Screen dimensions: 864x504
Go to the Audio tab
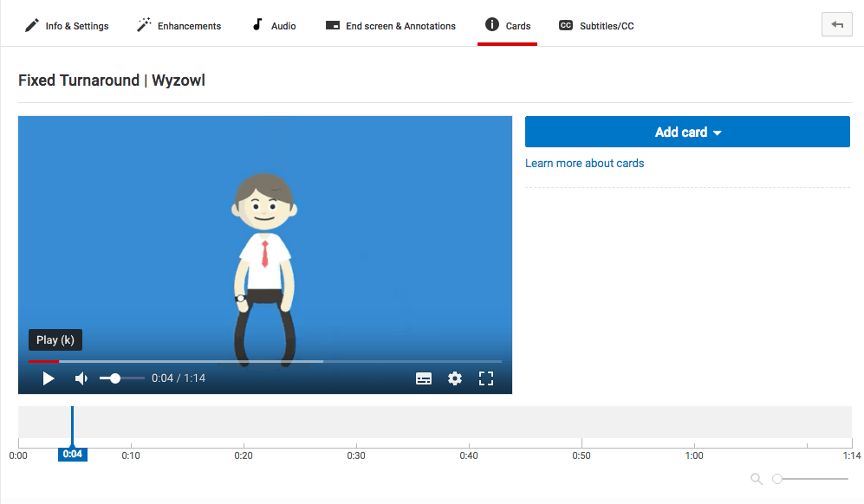click(x=273, y=26)
